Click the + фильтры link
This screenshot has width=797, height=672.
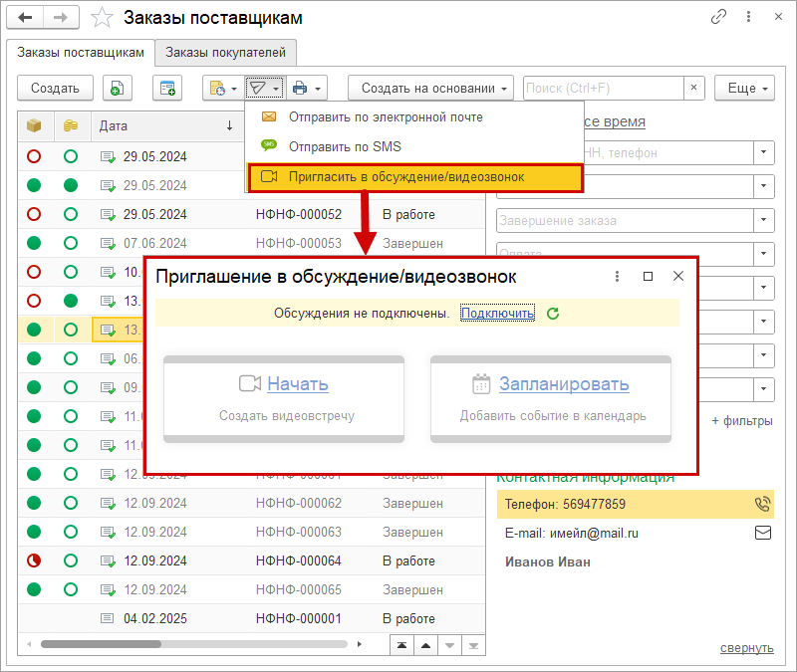(741, 420)
